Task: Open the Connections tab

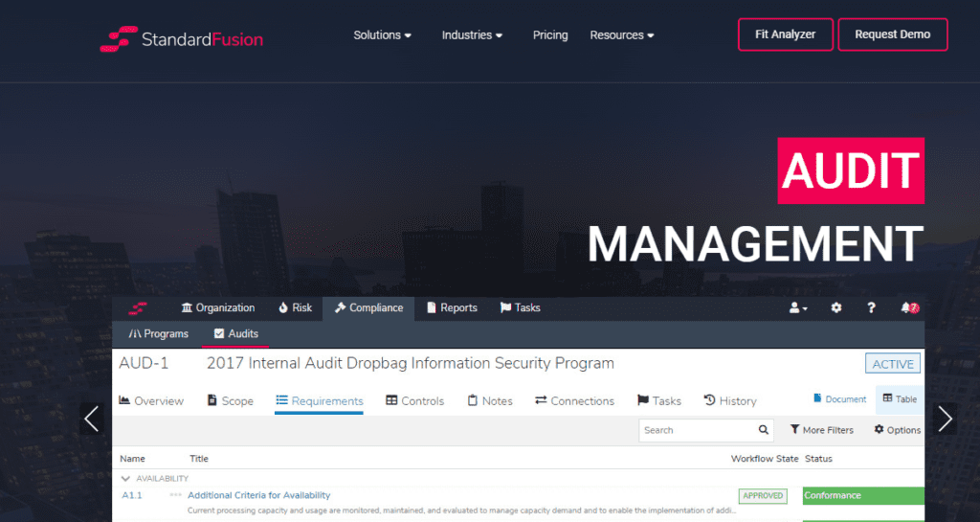Action: tap(574, 400)
